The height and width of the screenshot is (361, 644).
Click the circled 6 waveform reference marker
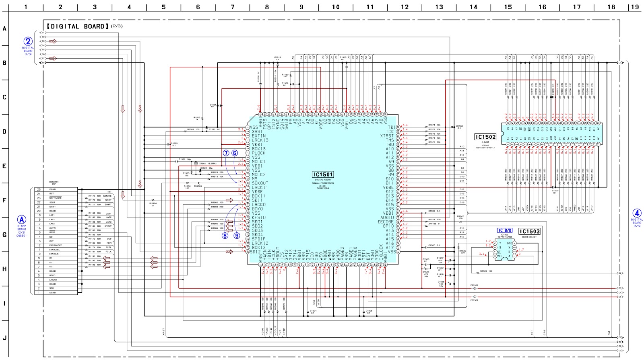pyautogui.click(x=235, y=153)
